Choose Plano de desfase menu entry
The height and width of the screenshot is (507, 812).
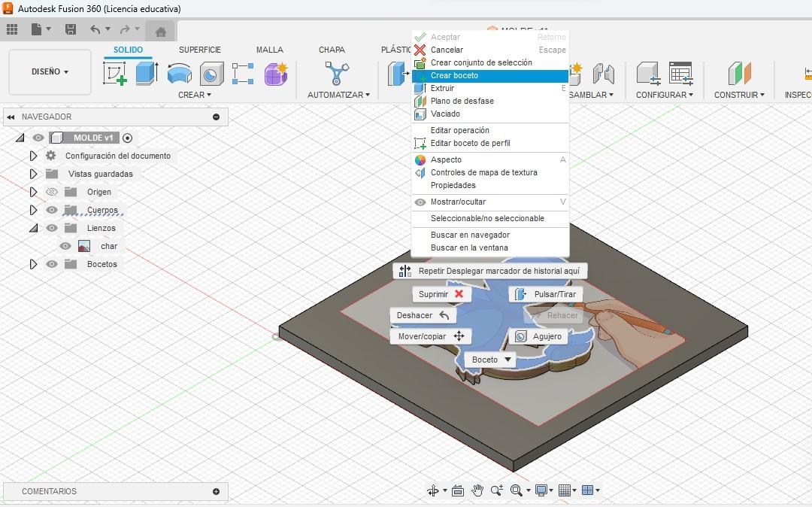point(490,101)
